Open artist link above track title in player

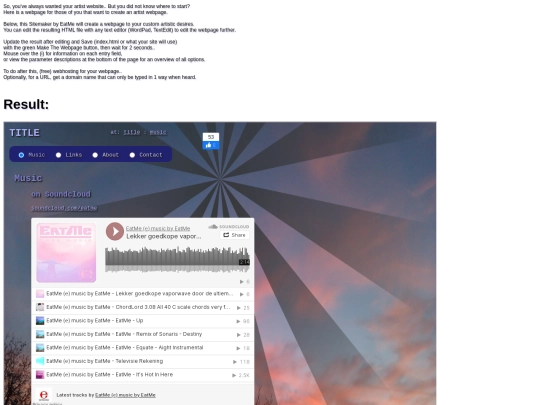pyautogui.click(x=158, y=228)
